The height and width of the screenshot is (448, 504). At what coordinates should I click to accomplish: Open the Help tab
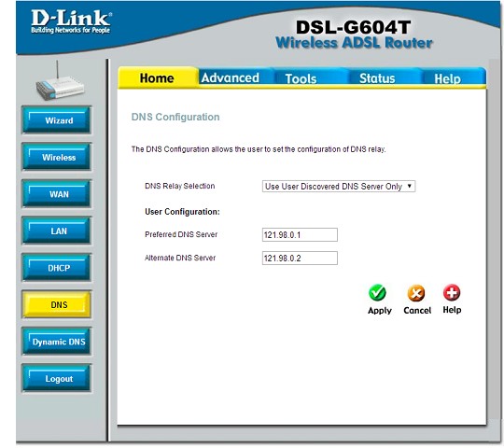[447, 78]
